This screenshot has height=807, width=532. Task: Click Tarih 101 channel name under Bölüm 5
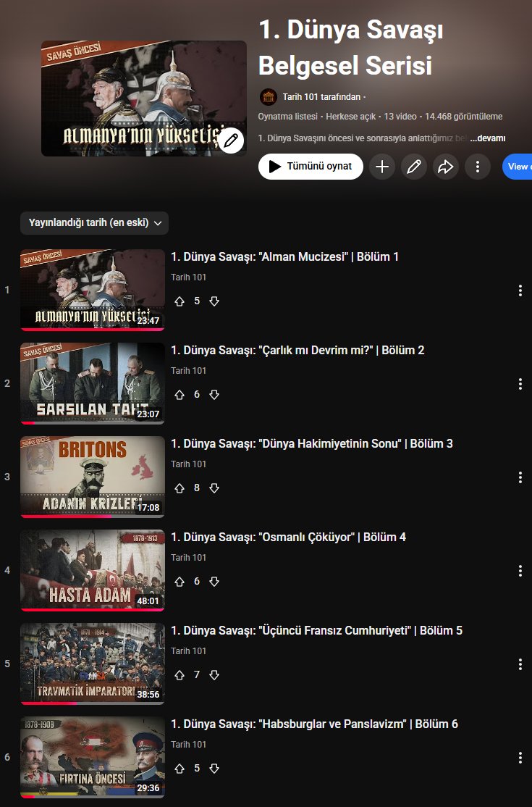189,651
